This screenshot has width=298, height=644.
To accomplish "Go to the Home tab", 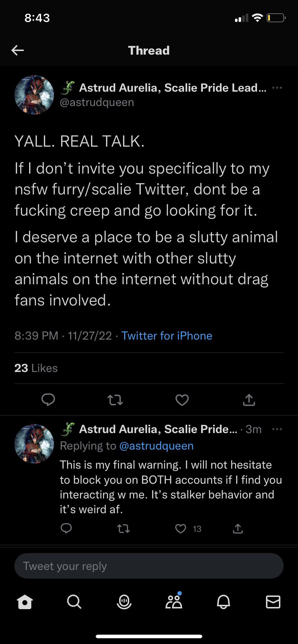I will click(25, 602).
